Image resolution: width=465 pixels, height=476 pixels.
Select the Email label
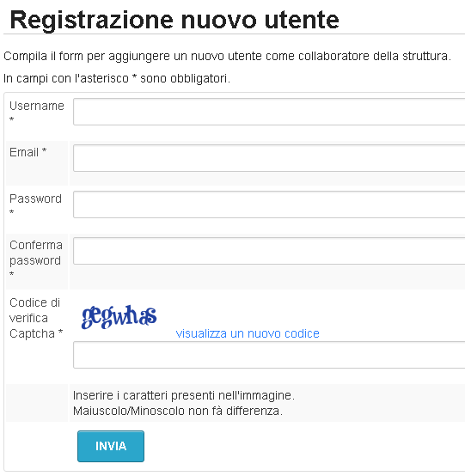(x=28, y=152)
